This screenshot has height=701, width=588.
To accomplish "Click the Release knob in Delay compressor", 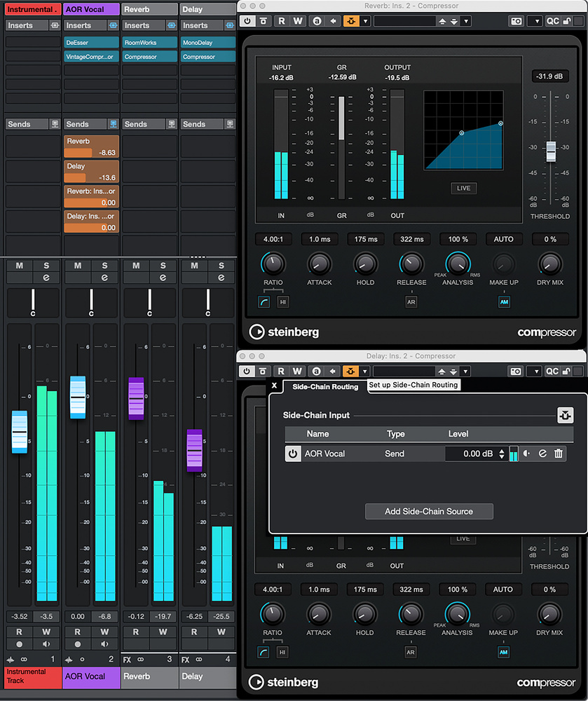I will pyautogui.click(x=411, y=614).
